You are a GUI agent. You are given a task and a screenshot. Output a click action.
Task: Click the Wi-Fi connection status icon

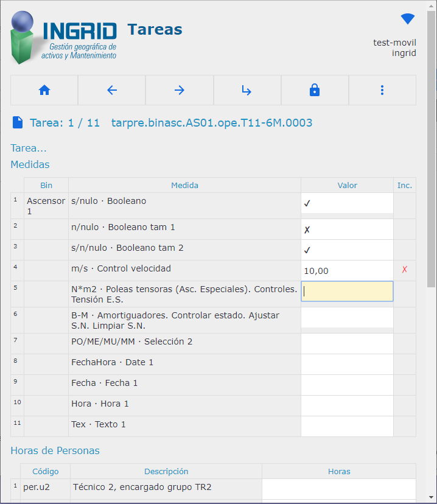pos(407,19)
